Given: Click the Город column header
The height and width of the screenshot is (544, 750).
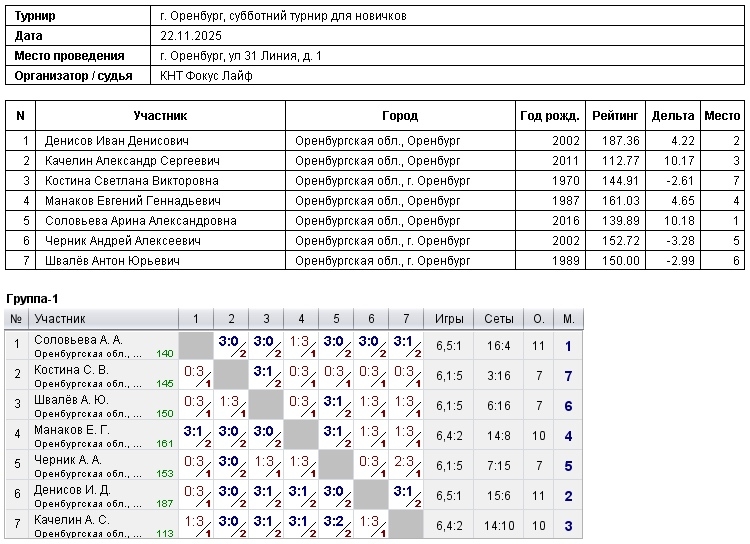Looking at the screenshot, I should (400, 116).
